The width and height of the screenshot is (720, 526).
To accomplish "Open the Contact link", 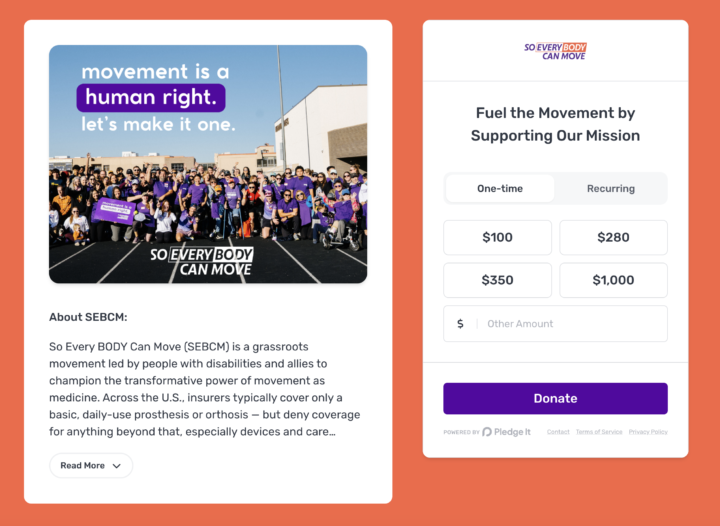I will point(558,432).
